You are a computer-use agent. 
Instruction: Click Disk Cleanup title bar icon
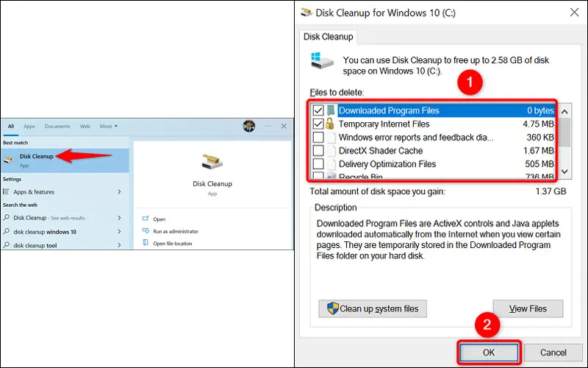[306, 13]
